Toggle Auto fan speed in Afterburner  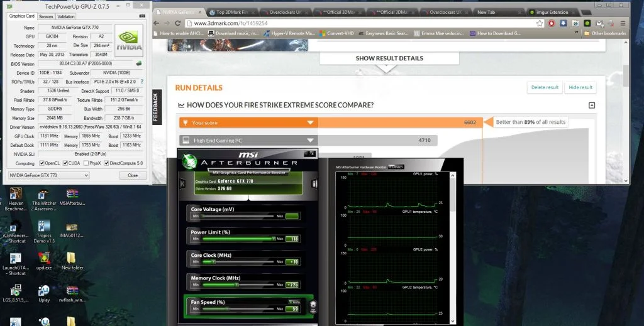(x=295, y=302)
